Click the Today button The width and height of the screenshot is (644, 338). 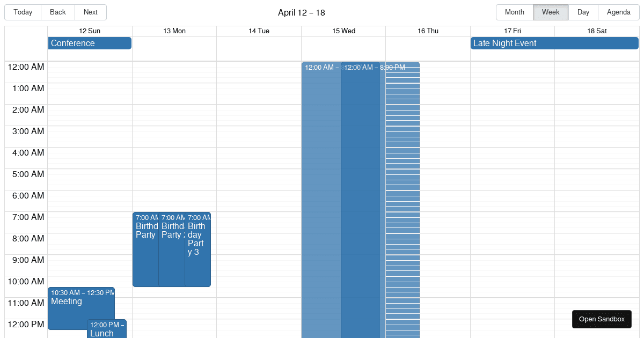[x=23, y=12]
